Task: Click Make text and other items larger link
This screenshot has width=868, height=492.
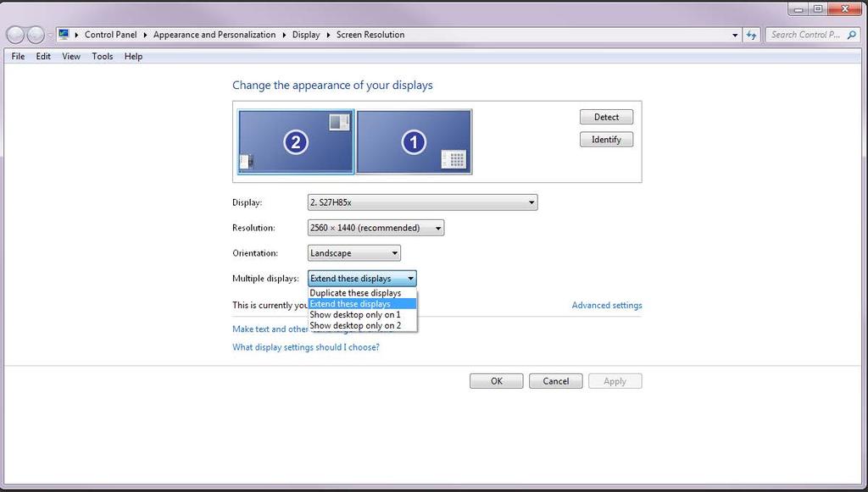Action: [x=270, y=329]
